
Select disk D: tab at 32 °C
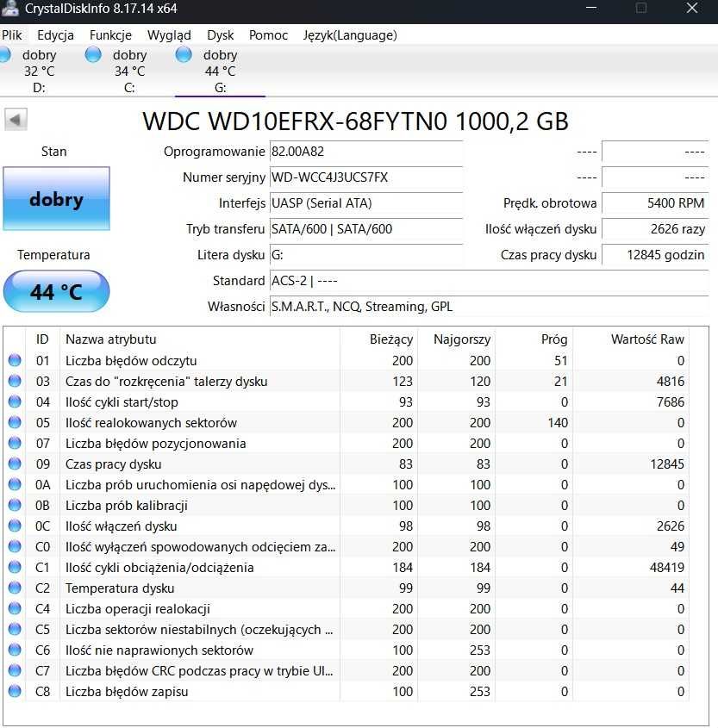pyautogui.click(x=39, y=71)
